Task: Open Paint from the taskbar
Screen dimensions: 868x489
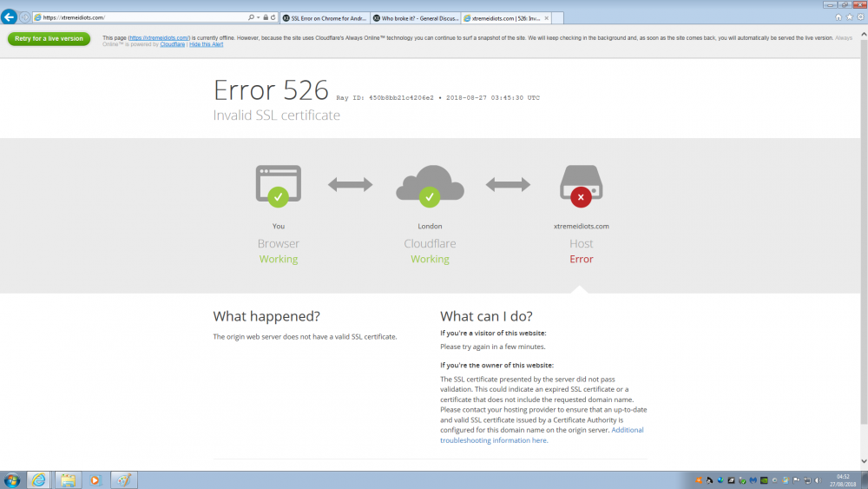Action: coord(124,479)
